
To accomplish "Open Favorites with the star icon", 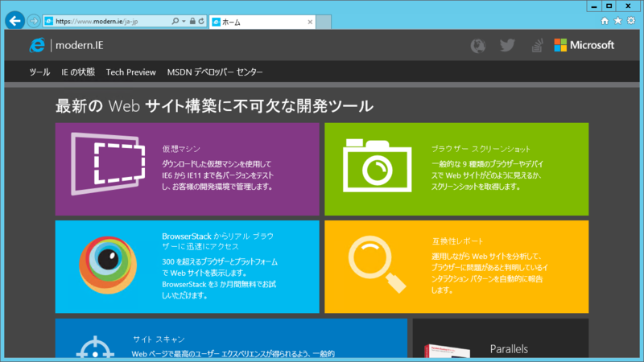I will (x=617, y=21).
